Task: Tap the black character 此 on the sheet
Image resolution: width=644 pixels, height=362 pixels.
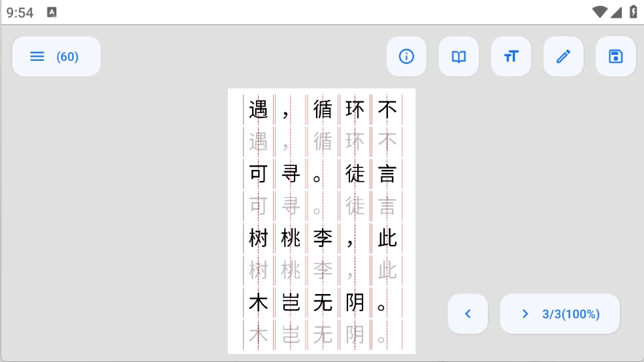Action: 387,239
